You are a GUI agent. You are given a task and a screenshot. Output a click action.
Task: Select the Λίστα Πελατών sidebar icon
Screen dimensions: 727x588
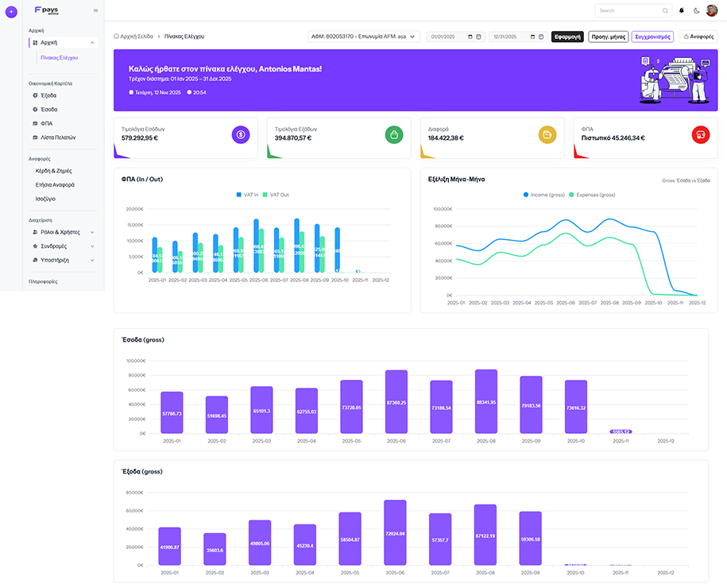[35, 137]
